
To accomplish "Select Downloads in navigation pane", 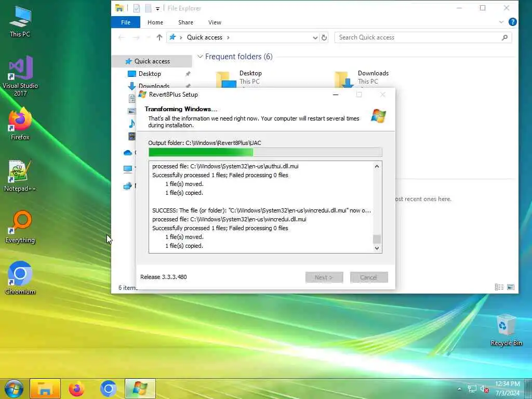I will pyautogui.click(x=154, y=86).
